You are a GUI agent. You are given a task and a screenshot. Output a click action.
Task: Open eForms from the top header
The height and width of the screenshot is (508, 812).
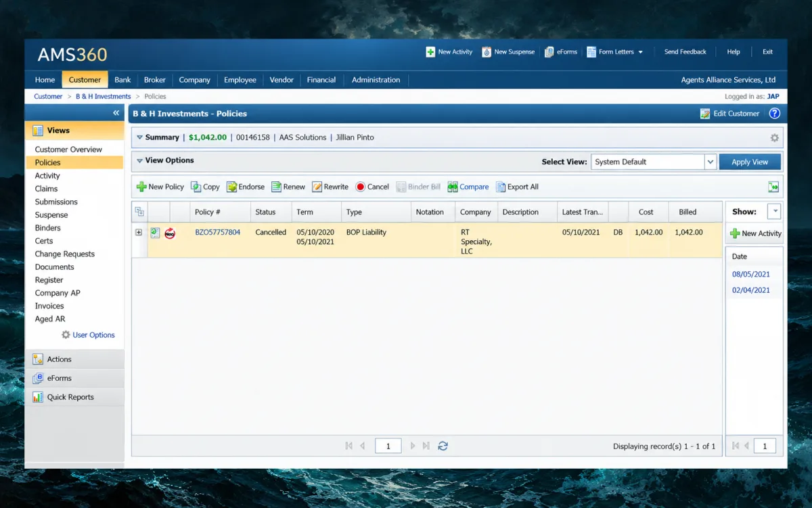pos(561,52)
